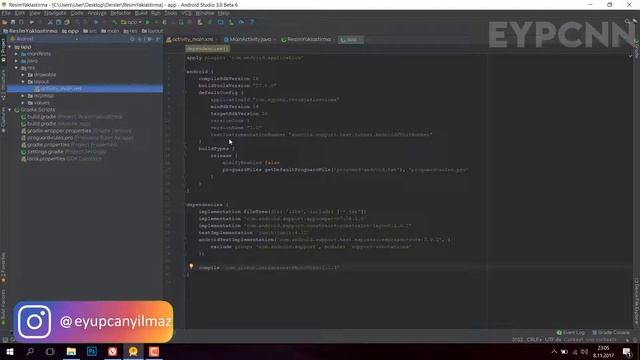Expand the manifests folder
The width and height of the screenshot is (640, 360).
pos(16,54)
